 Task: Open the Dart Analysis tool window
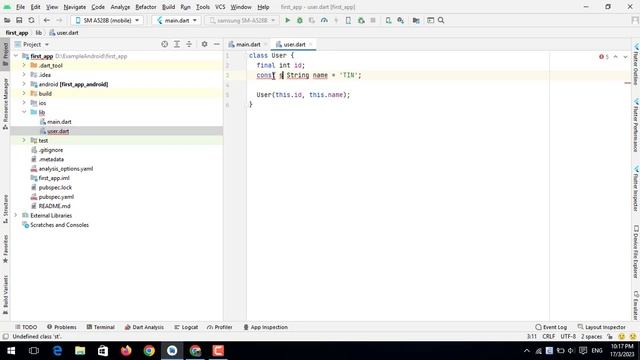pyautogui.click(x=144, y=327)
